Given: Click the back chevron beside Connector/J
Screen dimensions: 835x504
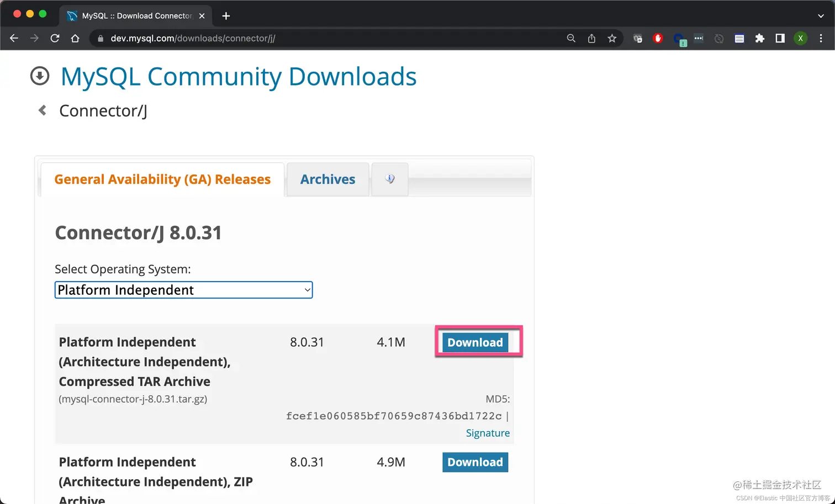Looking at the screenshot, I should click(42, 110).
